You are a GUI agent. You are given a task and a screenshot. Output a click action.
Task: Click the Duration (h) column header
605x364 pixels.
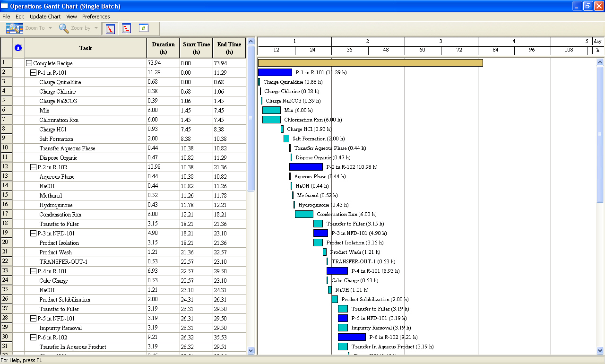[163, 48]
